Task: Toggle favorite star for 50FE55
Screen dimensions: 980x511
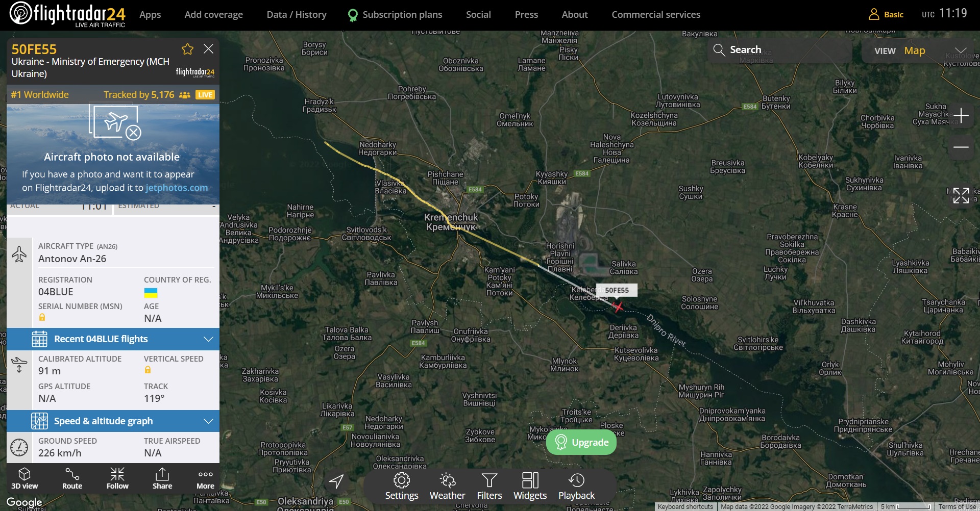Action: coord(187,49)
